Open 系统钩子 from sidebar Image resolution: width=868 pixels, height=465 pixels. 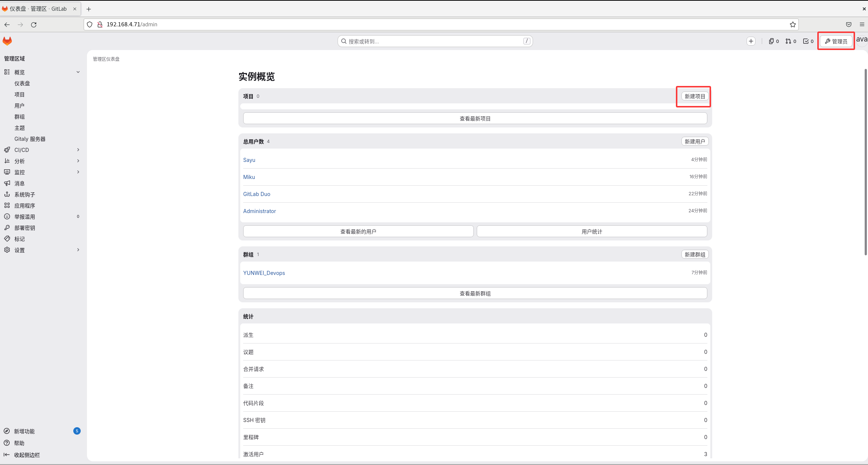tap(24, 195)
